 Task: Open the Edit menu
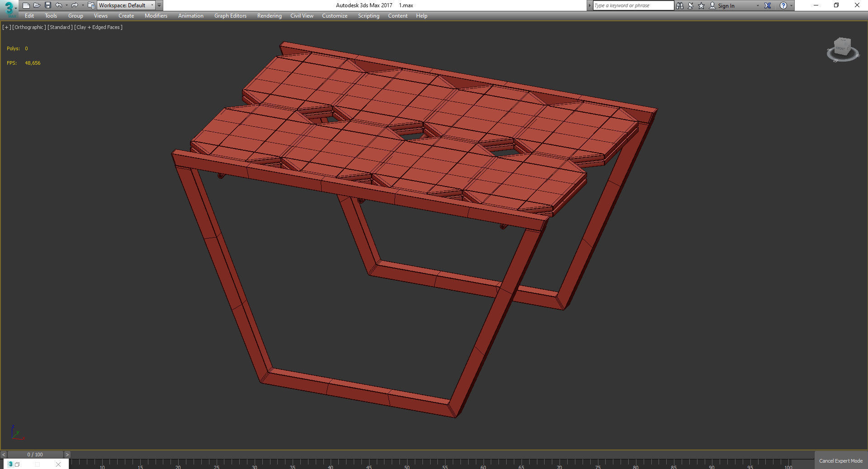click(x=29, y=16)
